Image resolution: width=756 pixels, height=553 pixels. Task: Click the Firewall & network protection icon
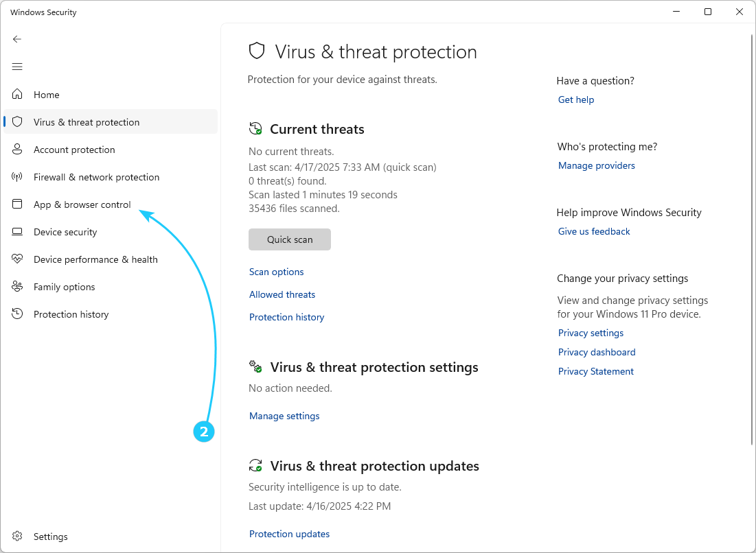pos(17,177)
